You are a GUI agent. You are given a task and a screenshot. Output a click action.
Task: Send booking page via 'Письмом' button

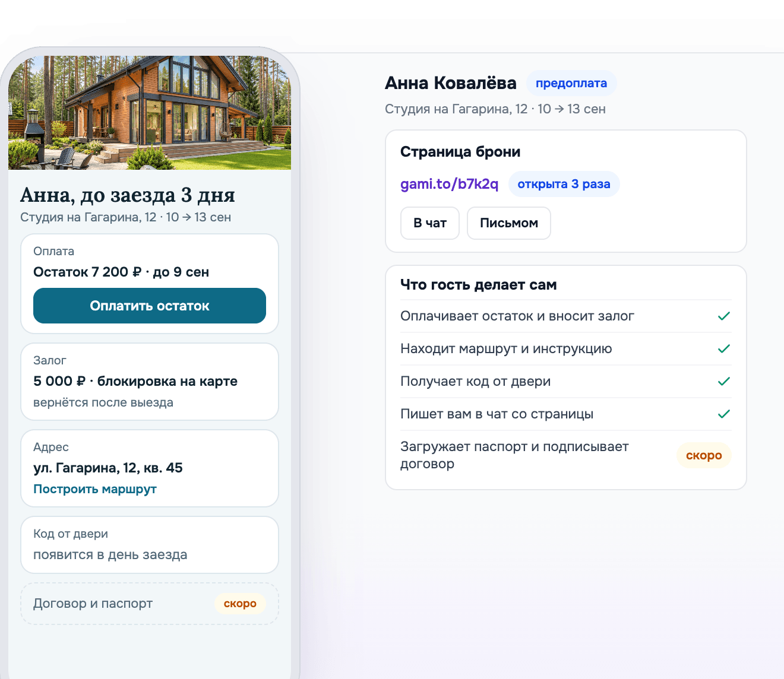509,223
